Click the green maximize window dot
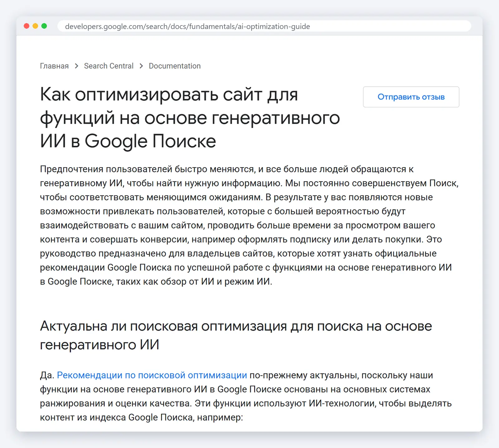This screenshot has width=499, height=448. pyautogui.click(x=44, y=26)
